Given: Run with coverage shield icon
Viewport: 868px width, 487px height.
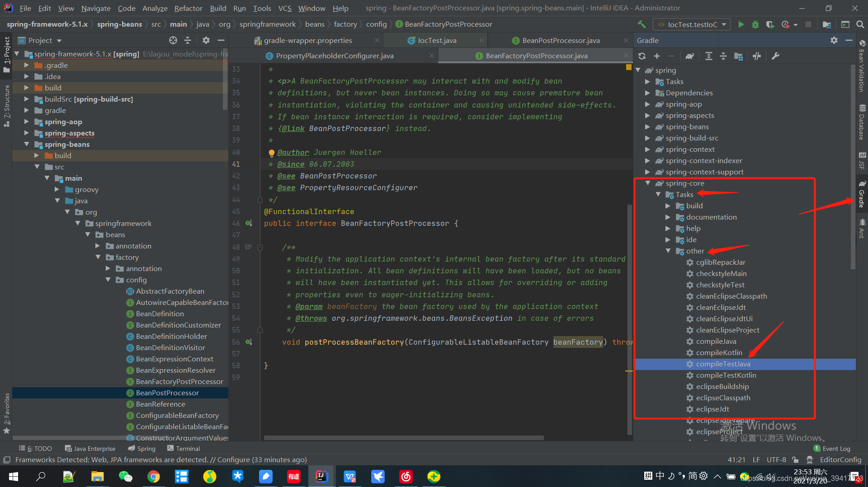Looking at the screenshot, I should tap(770, 24).
